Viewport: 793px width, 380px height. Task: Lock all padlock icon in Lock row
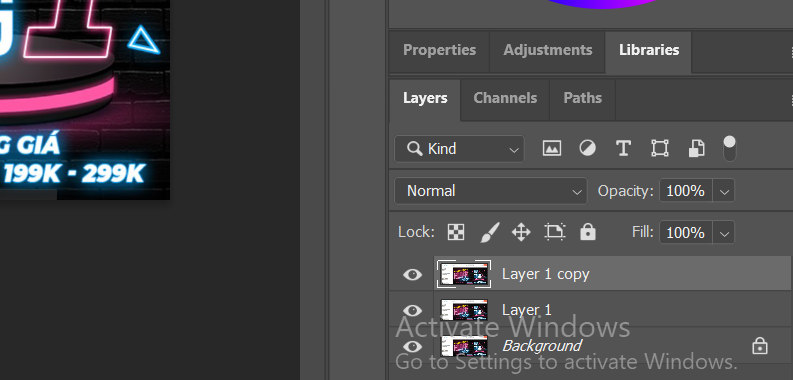click(x=588, y=232)
